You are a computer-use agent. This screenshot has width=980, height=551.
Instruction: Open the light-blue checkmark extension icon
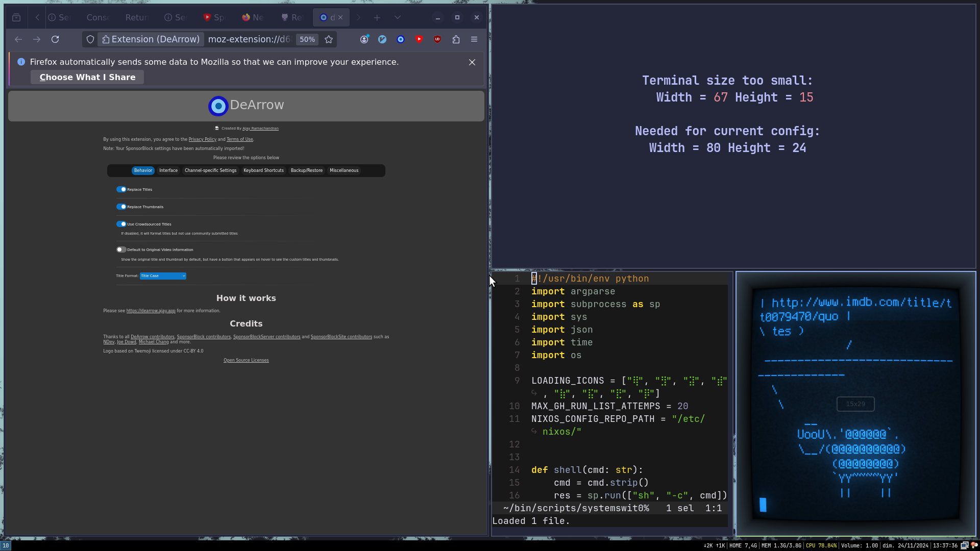point(382,39)
